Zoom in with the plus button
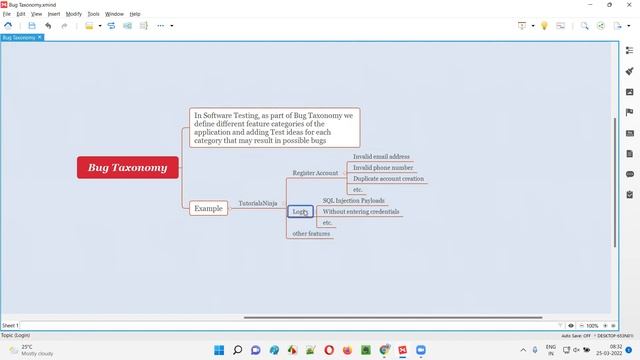This screenshot has height=360, width=640. [x=605, y=326]
